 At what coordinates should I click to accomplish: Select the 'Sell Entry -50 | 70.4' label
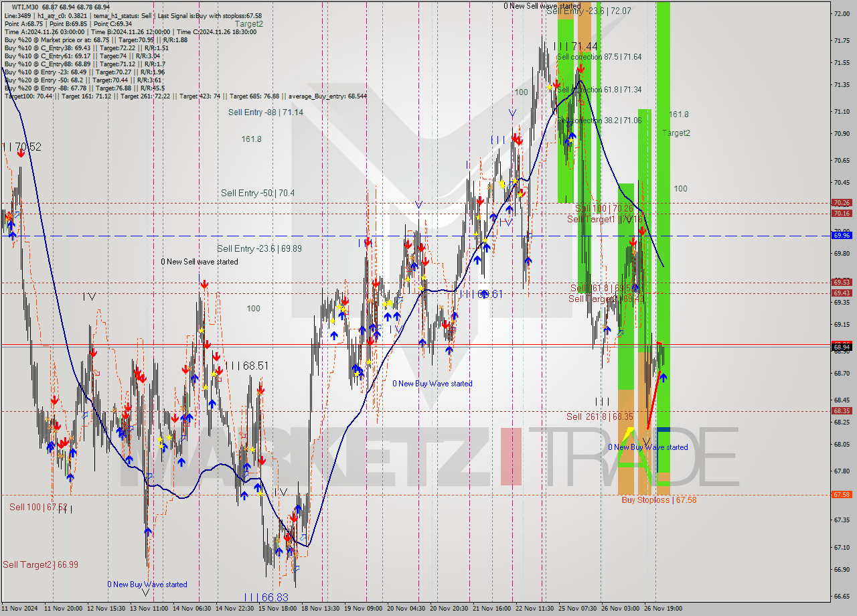pyautogui.click(x=258, y=193)
